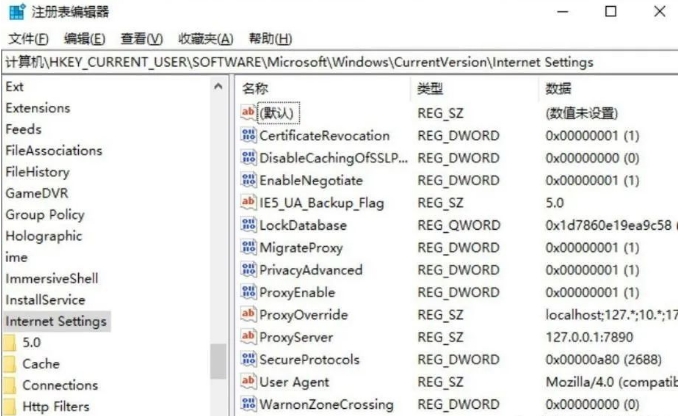Viewport: 695px width, 416px height.
Task: Click the folder icon of Cache key
Action: click(x=10, y=364)
